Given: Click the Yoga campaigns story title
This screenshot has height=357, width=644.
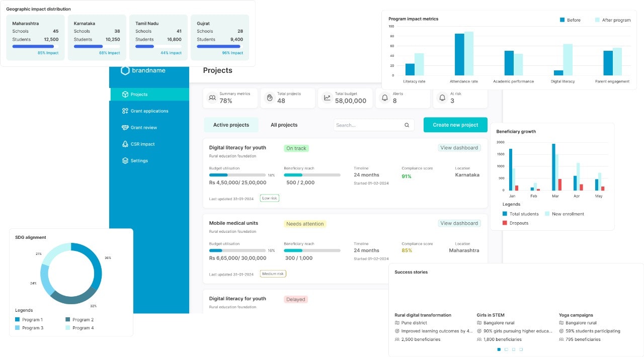Looking at the screenshot, I should [576, 315].
